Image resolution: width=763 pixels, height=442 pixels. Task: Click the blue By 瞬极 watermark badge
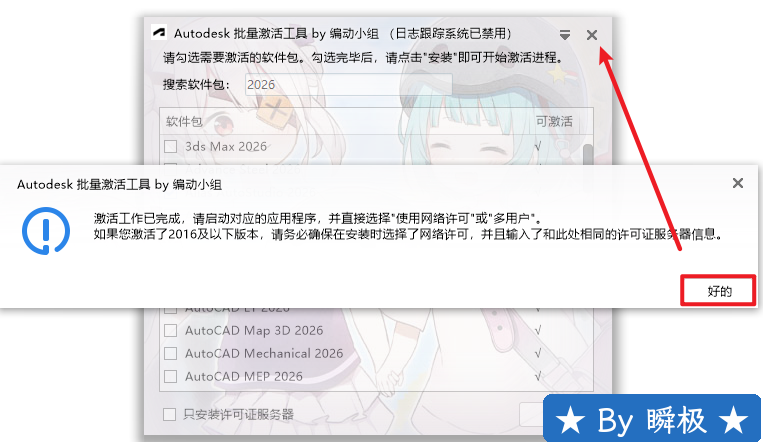pyautogui.click(x=652, y=419)
